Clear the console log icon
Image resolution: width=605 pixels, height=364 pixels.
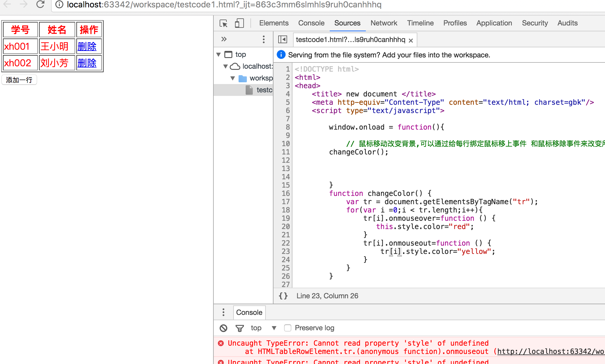223,328
